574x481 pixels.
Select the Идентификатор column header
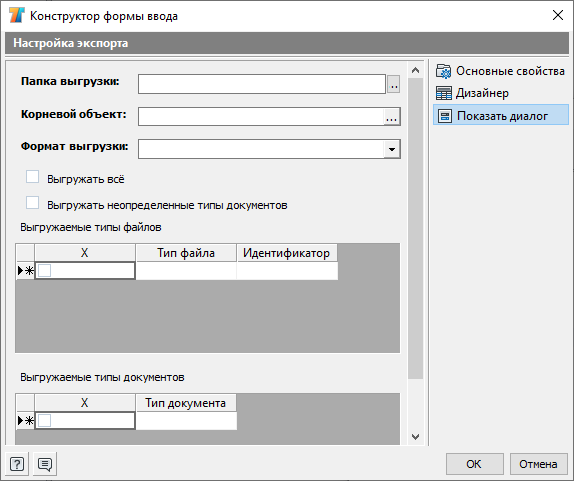click(287, 253)
